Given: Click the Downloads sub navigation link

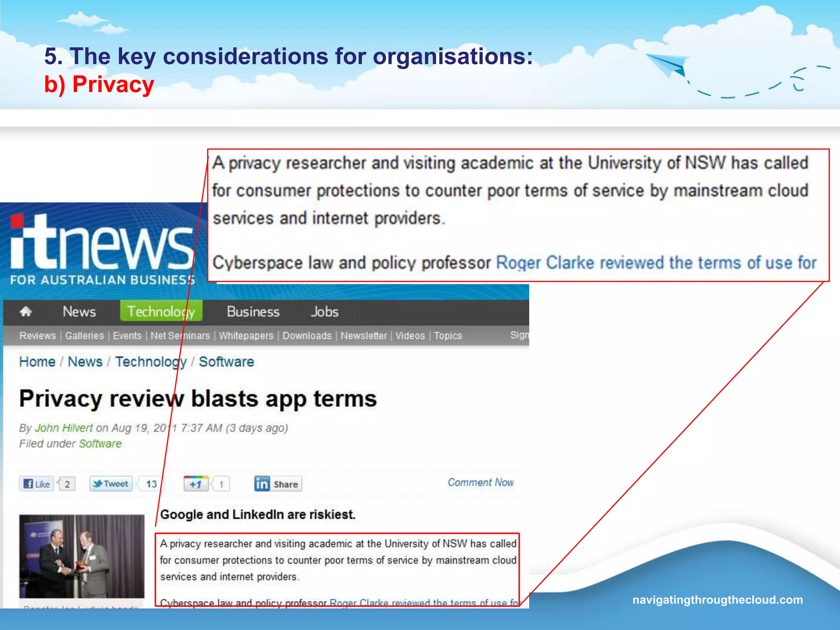Looking at the screenshot, I should pyautogui.click(x=307, y=336).
